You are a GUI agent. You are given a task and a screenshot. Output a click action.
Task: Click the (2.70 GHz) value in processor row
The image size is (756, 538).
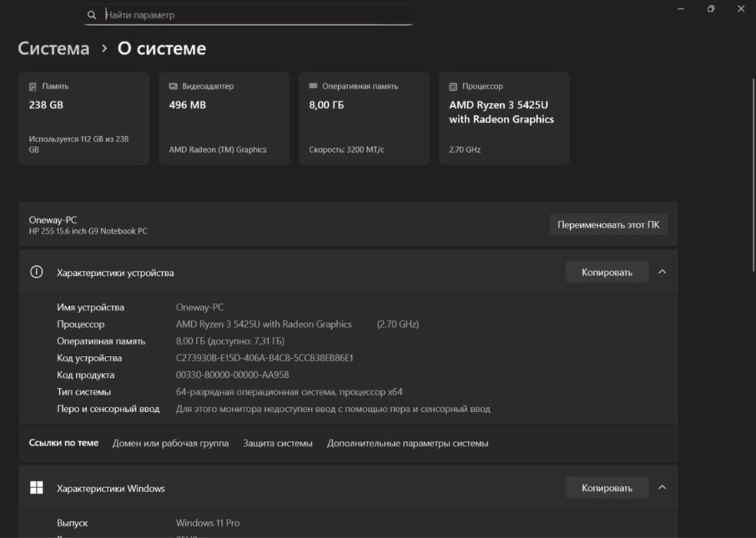tap(398, 324)
